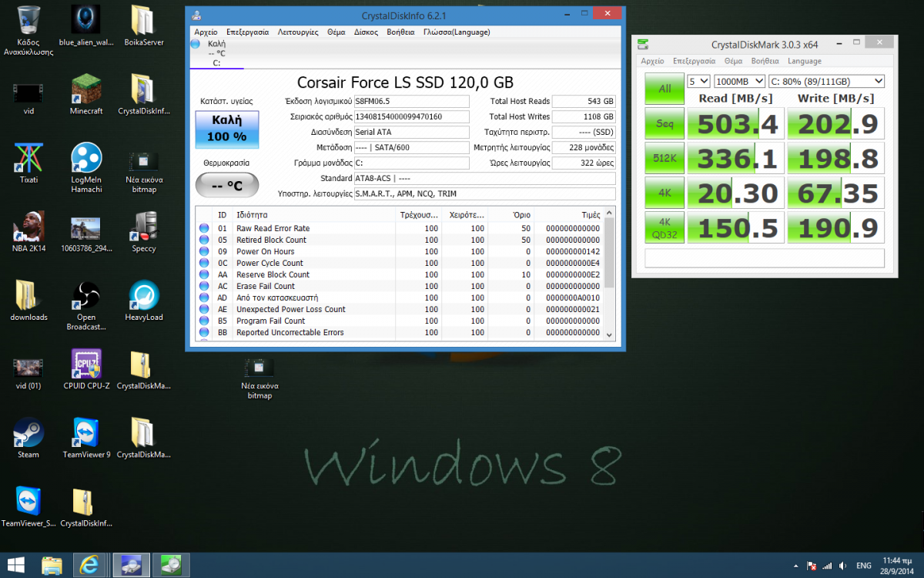Open the Βοήθεια menu in CrystalDiskInfo
This screenshot has width=924, height=578.
click(x=400, y=32)
